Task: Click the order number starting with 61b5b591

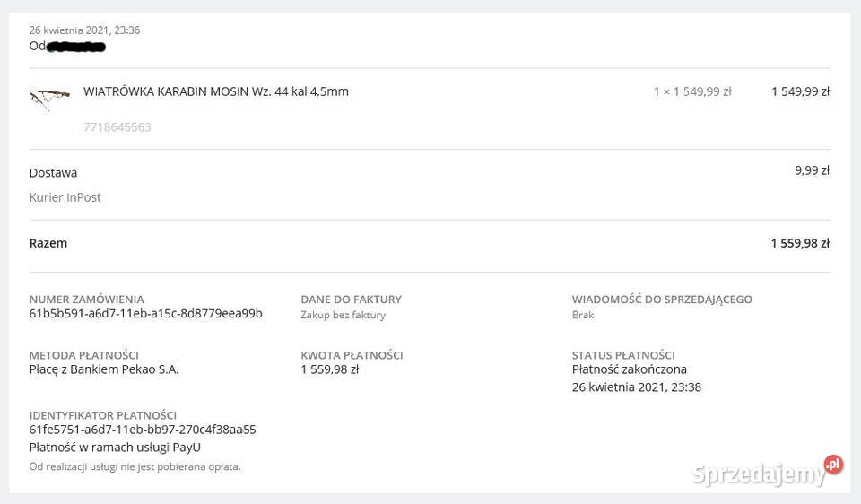Action: [x=146, y=313]
